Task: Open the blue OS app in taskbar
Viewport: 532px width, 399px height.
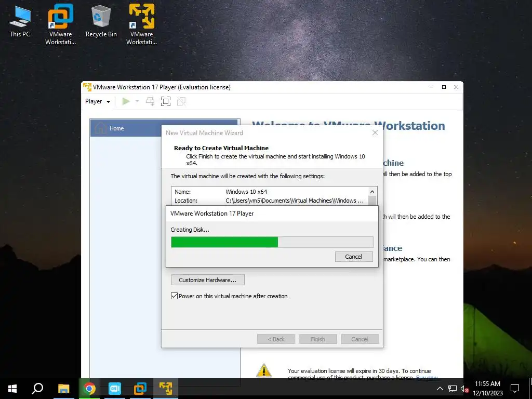Action: point(115,389)
